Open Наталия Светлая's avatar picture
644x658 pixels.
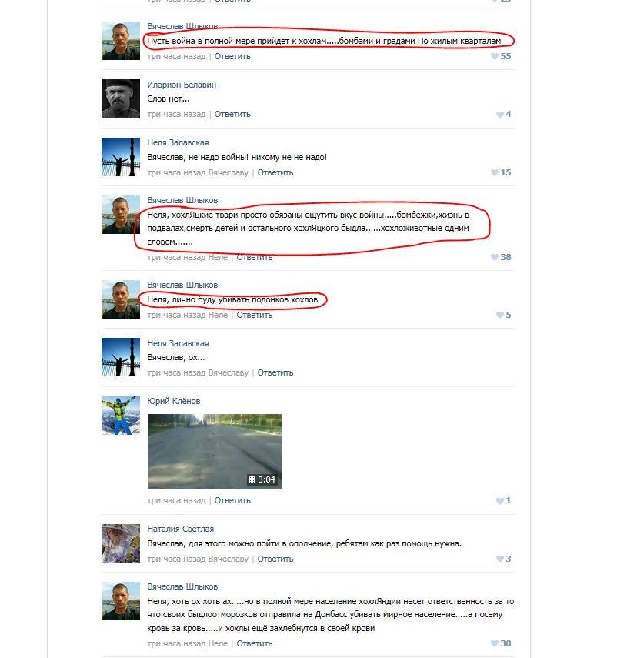[x=121, y=543]
